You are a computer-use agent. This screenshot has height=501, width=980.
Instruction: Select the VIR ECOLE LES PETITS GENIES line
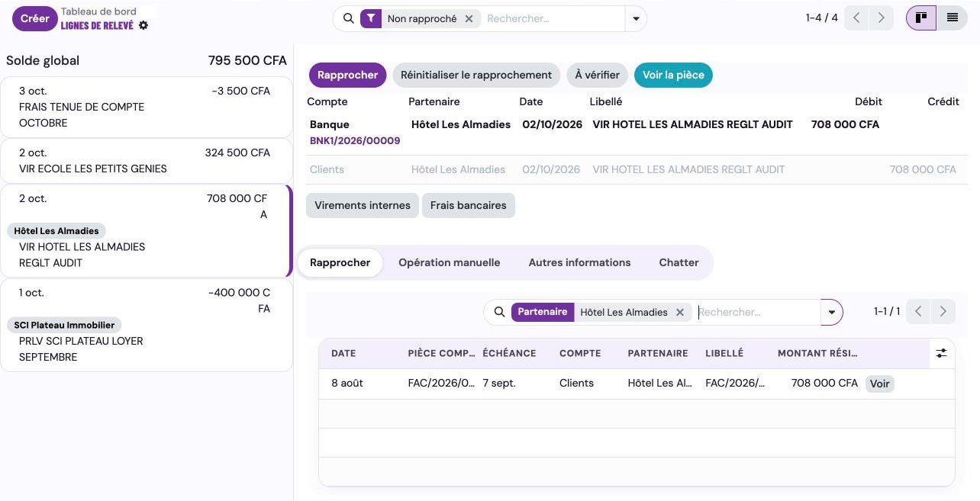[146, 160]
